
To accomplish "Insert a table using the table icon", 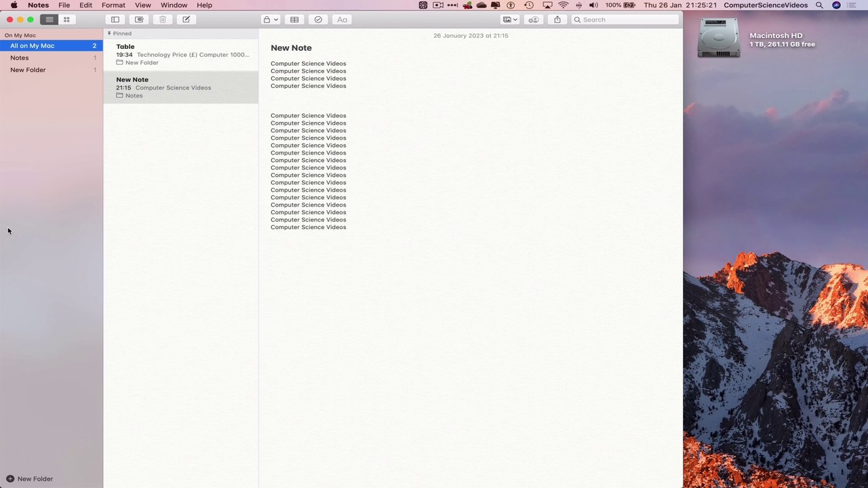I will pos(294,20).
